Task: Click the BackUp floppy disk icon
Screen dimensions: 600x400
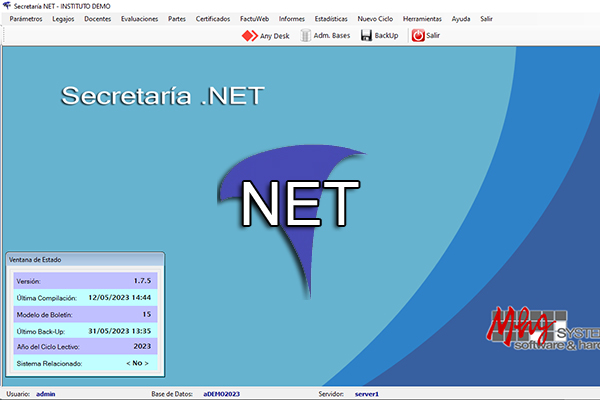Action: [x=366, y=35]
